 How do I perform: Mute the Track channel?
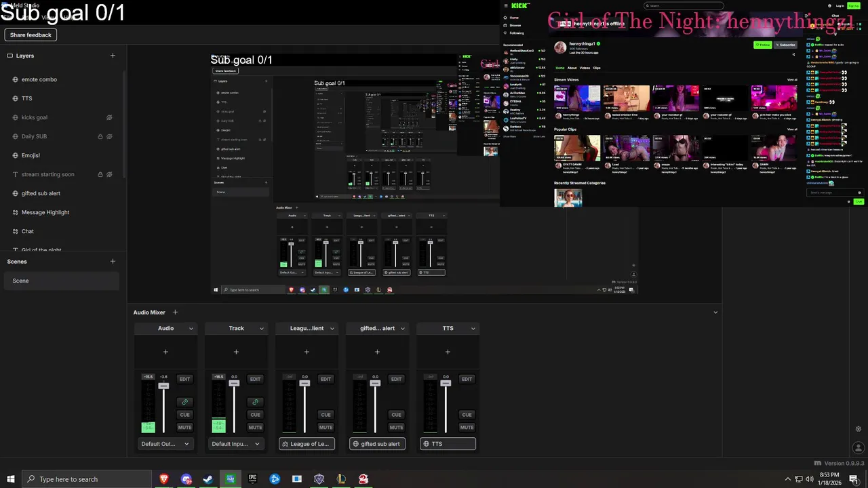coord(255,427)
